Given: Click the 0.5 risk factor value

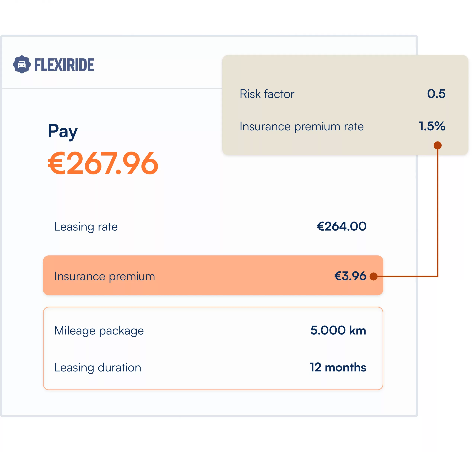Looking at the screenshot, I should (436, 94).
